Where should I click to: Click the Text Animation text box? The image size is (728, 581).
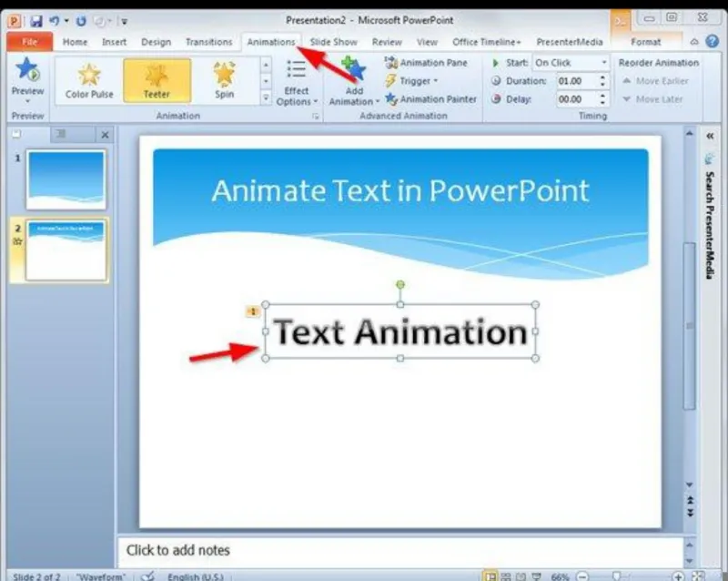point(400,331)
